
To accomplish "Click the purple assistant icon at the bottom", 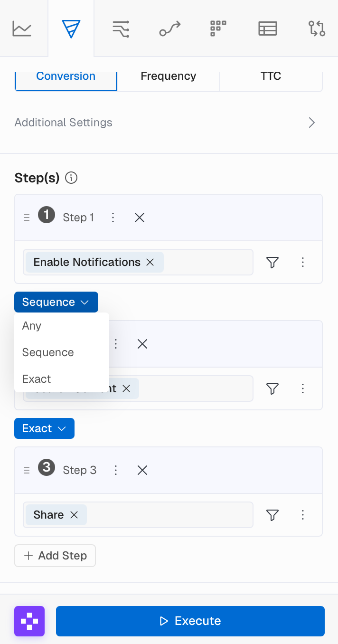I will pos(29,621).
